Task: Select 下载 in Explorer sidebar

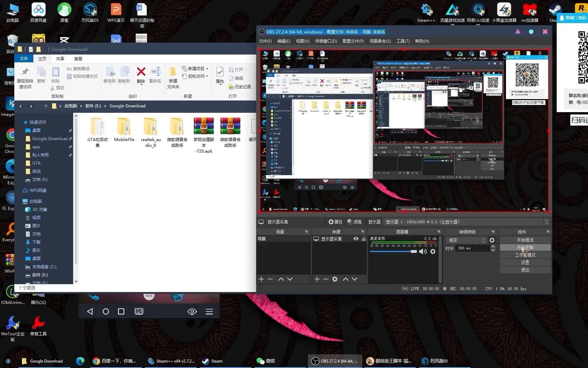Action: click(33, 242)
